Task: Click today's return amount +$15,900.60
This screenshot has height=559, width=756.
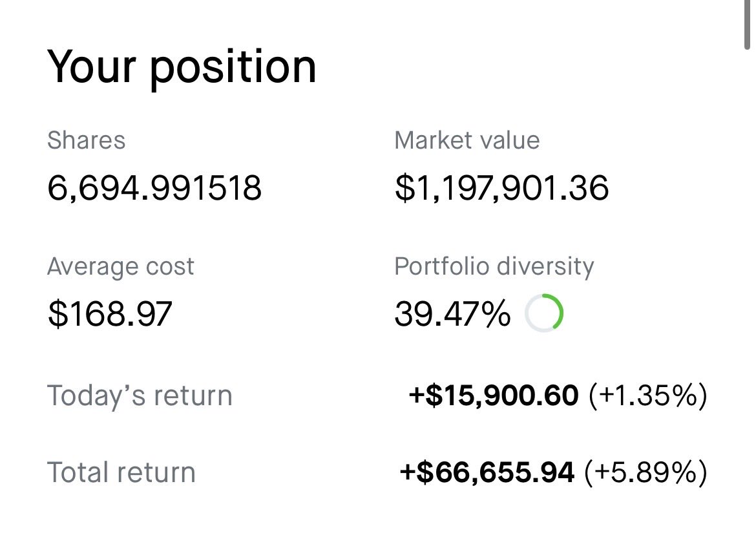Action: pos(493,396)
